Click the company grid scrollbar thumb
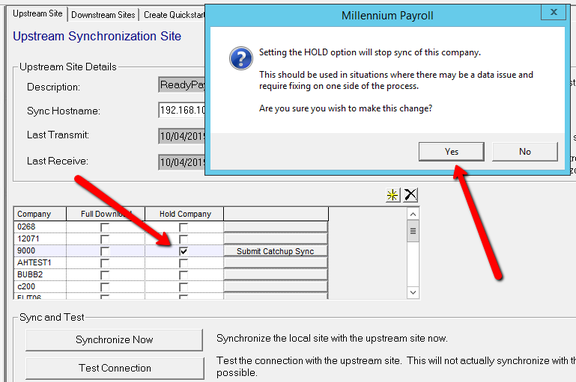This screenshot has height=382, width=576. click(x=413, y=231)
